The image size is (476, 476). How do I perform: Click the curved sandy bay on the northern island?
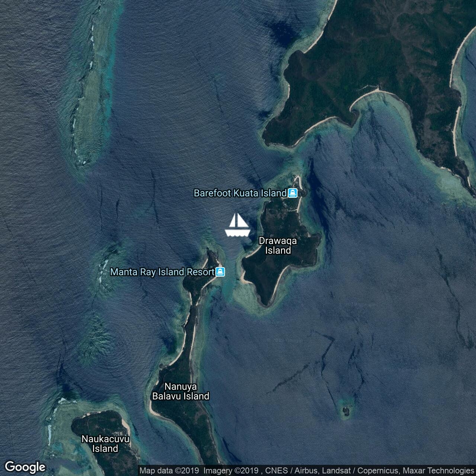tap(376, 95)
